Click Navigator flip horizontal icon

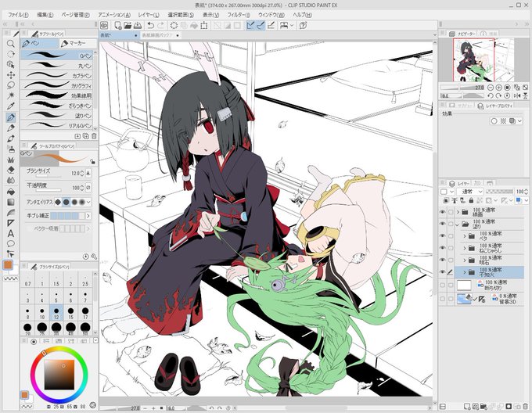[516, 96]
